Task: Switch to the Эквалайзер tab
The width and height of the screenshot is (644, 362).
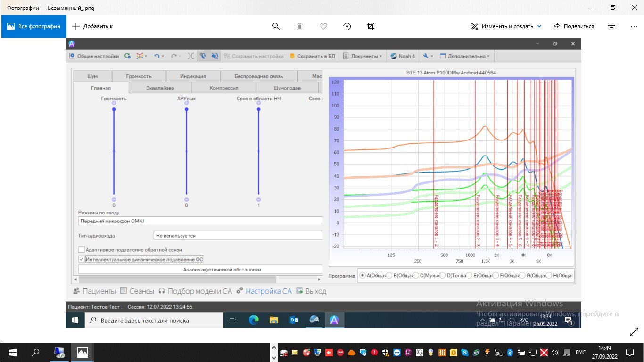Action: tap(160, 88)
